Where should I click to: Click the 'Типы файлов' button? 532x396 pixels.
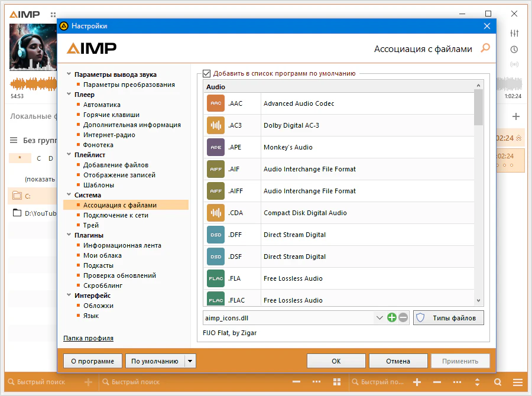coord(449,318)
